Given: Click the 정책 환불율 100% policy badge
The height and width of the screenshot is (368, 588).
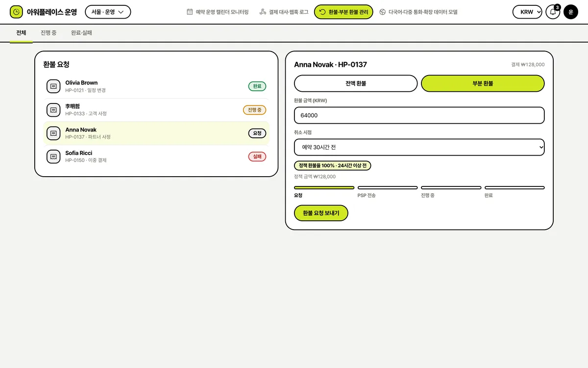Looking at the screenshot, I should [333, 165].
